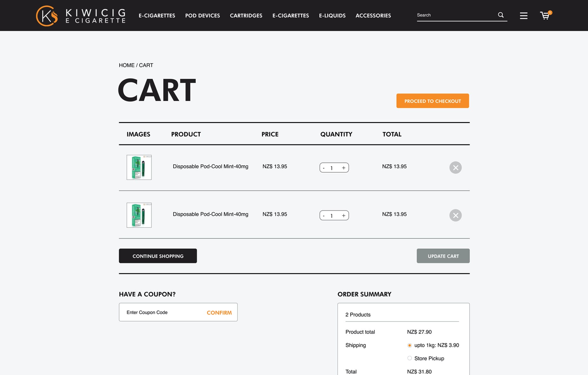588x375 pixels.
Task: Click the Update Cart button
Action: click(443, 256)
